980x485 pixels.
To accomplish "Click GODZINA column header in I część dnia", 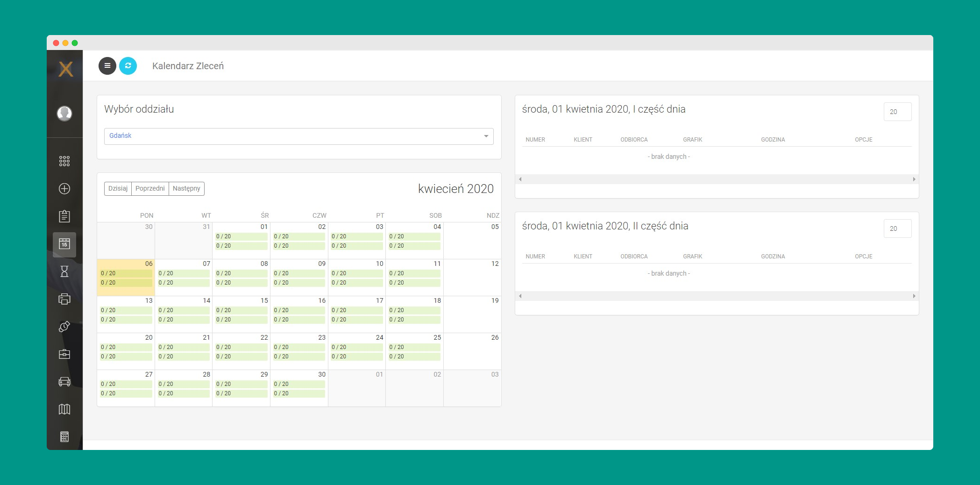I will click(773, 140).
